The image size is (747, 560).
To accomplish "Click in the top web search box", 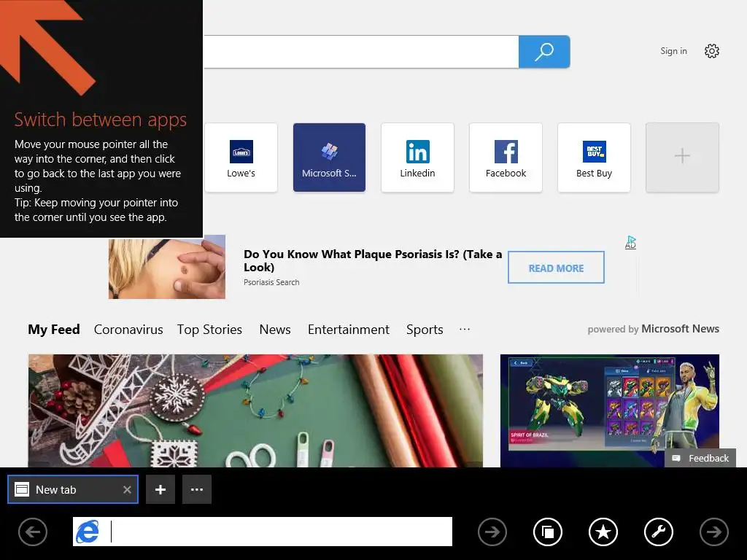I will tap(361, 52).
